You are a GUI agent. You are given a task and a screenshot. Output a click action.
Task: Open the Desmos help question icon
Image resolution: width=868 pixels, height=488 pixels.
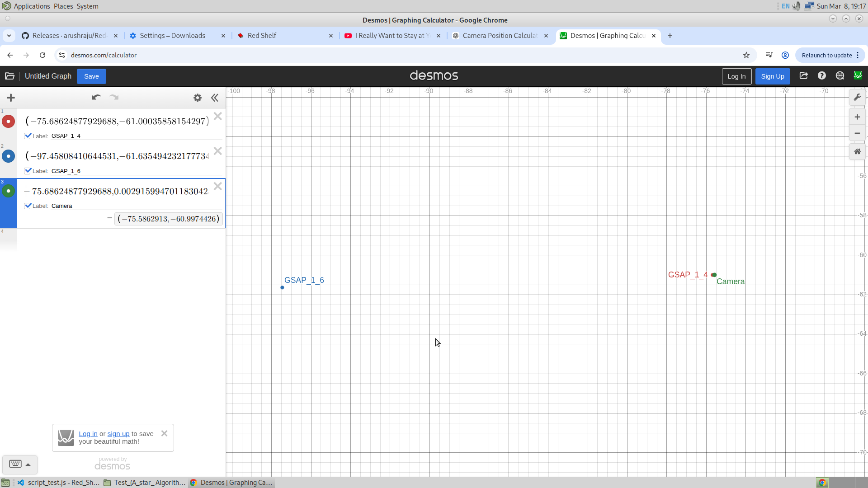point(822,76)
